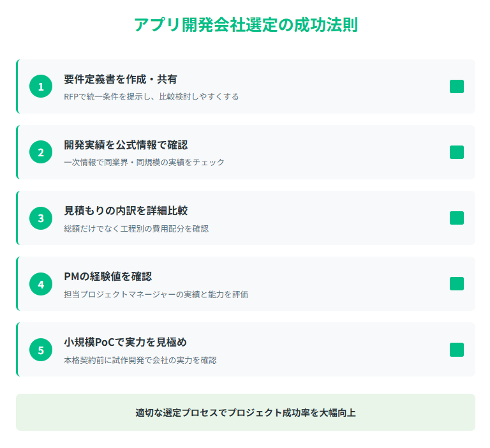Select the 見積もりの内訳を詳細比較 heading
The width and height of the screenshot is (490, 448).
pos(126,211)
